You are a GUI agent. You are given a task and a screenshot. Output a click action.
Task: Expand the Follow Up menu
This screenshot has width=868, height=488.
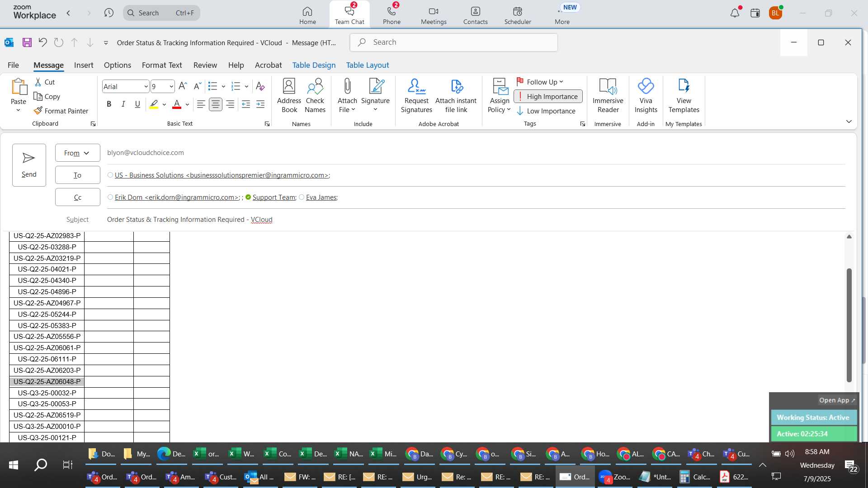(540, 82)
